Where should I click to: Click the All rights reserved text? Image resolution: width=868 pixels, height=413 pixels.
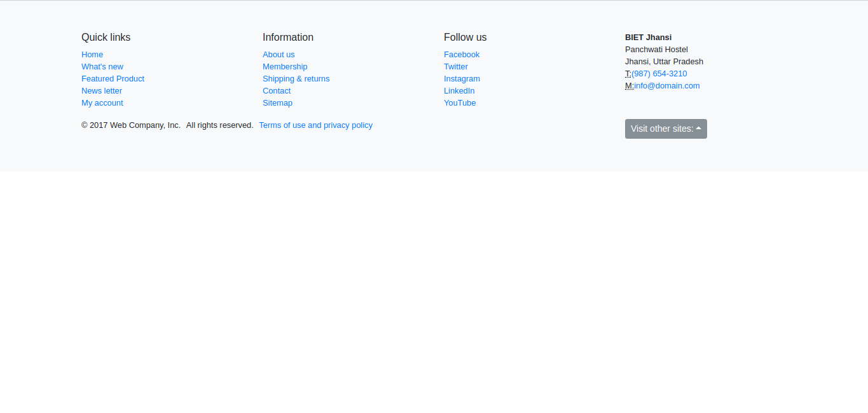pos(220,125)
